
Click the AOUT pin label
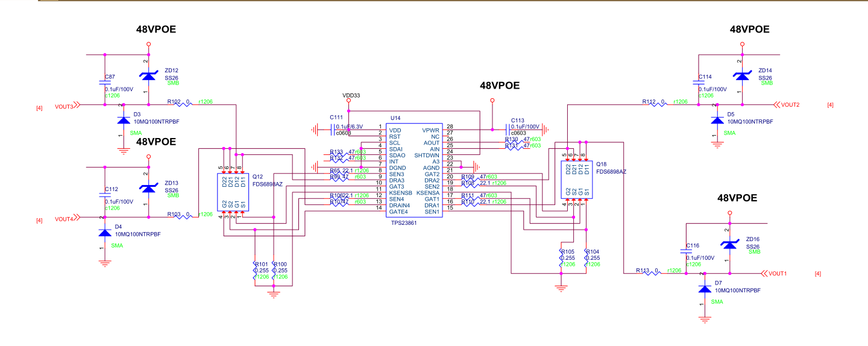coord(432,143)
